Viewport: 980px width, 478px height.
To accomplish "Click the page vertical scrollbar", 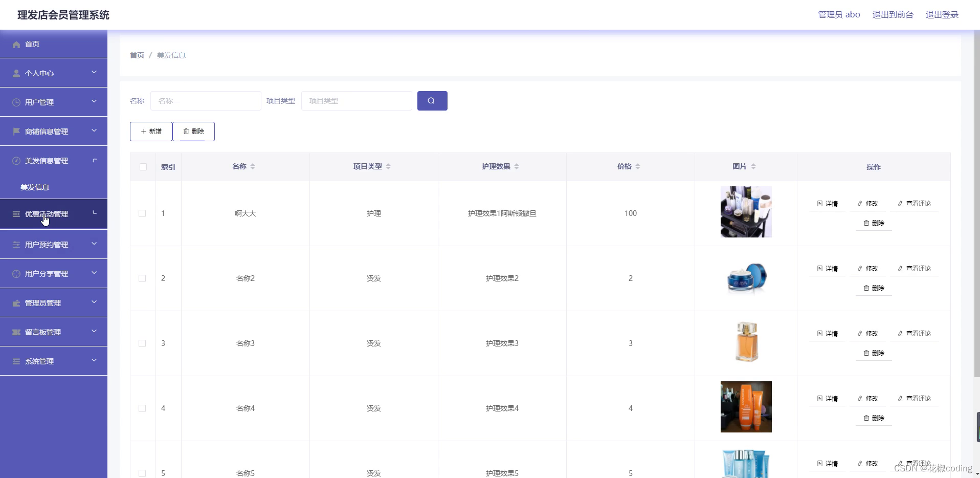I will [977, 205].
